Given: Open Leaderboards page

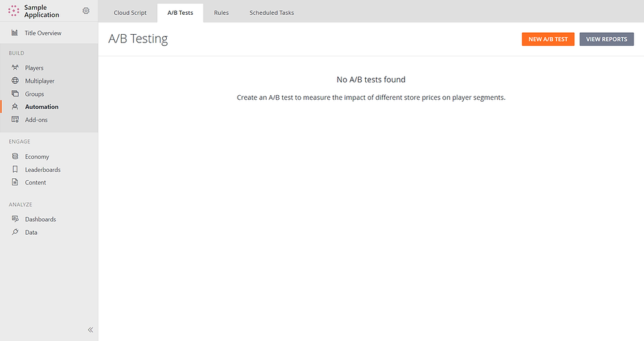Looking at the screenshot, I should (43, 169).
